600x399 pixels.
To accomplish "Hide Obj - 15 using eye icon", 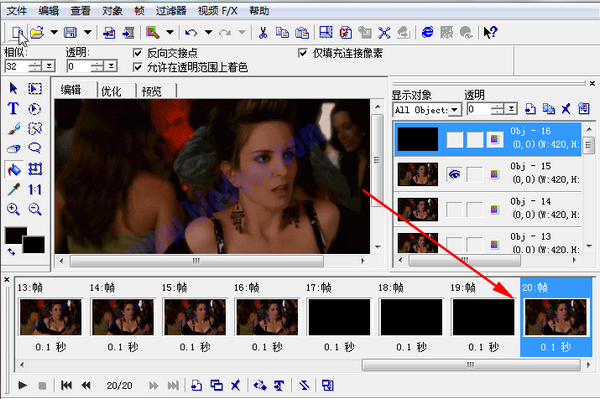I will (454, 174).
